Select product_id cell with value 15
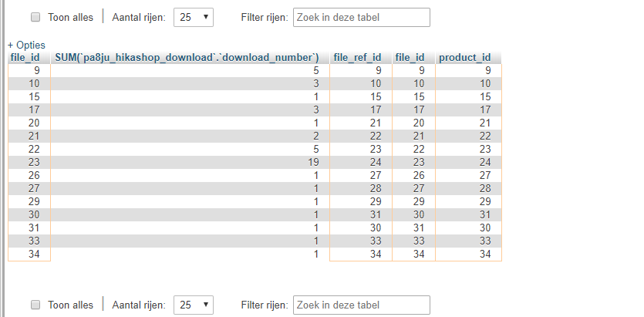The width and height of the screenshot is (644, 317). click(469, 96)
